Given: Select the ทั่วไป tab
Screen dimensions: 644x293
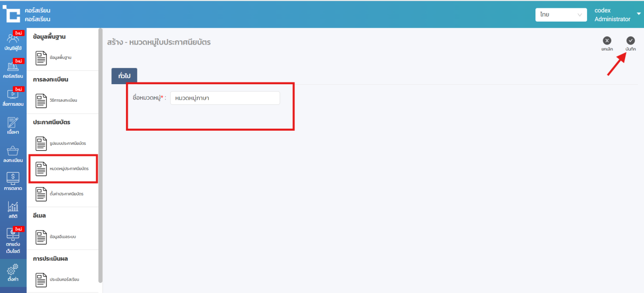Looking at the screenshot, I should [x=124, y=76].
